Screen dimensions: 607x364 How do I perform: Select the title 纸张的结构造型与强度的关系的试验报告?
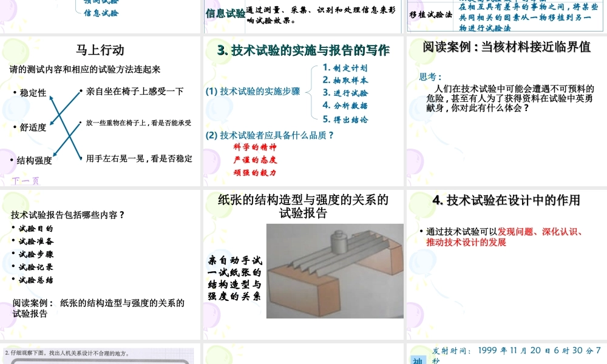pos(303,206)
